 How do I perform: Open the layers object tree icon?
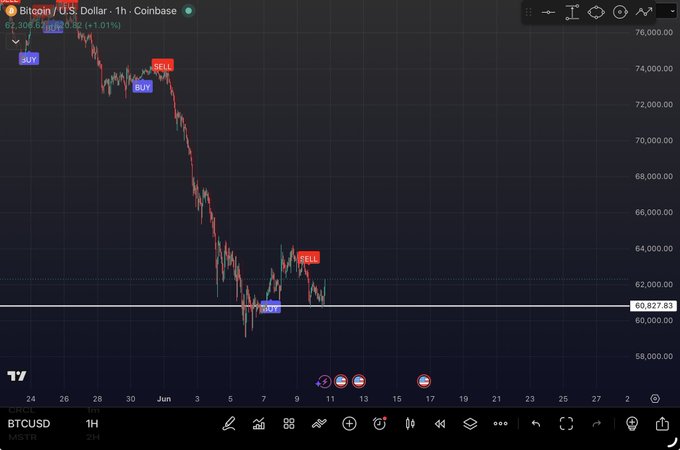pos(470,424)
